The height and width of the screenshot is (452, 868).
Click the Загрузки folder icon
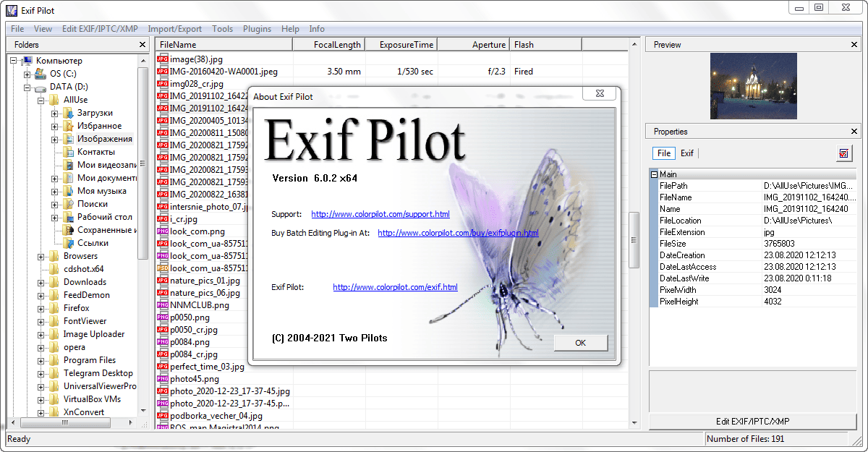(68, 113)
